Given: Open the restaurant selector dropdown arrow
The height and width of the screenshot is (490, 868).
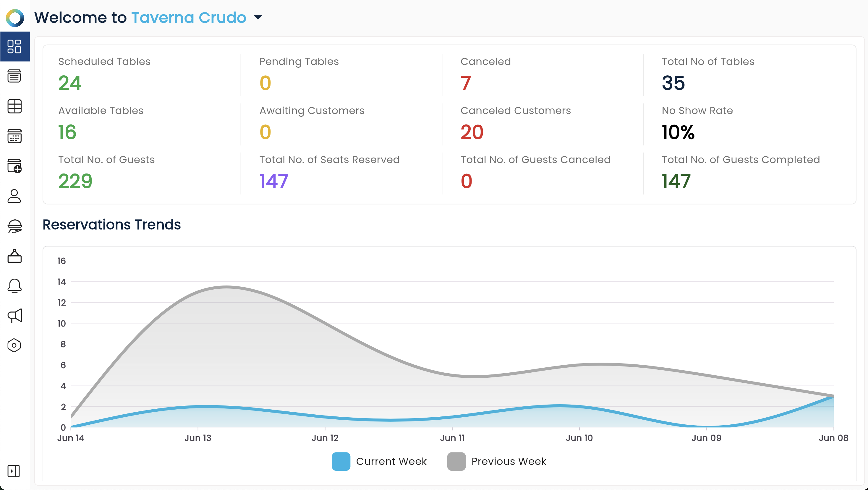Looking at the screenshot, I should (258, 17).
